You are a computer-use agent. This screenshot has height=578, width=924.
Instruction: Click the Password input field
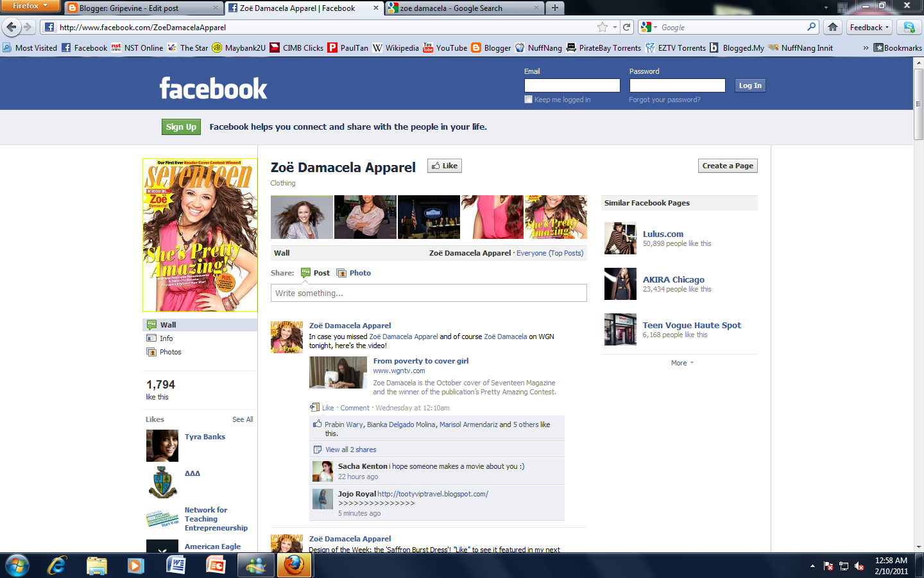678,85
